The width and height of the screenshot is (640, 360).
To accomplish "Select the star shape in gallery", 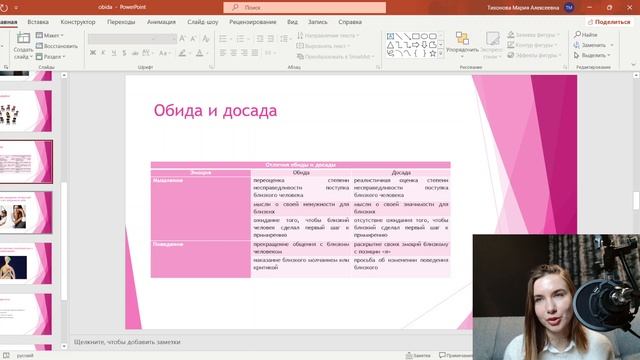I will click(x=433, y=53).
